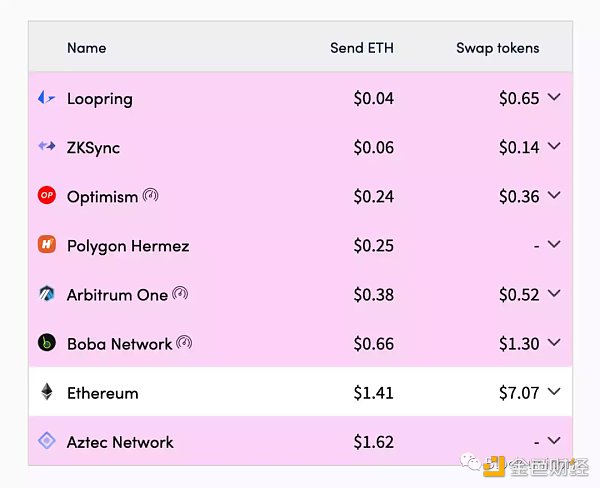
Task: Click the ZKSync arrows icon
Action: point(46,147)
